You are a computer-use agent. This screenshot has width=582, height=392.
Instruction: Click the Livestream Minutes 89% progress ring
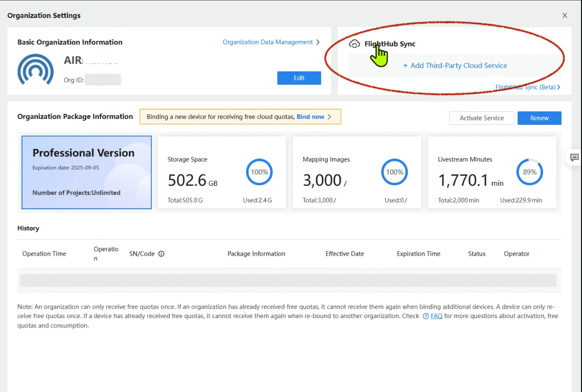click(530, 172)
